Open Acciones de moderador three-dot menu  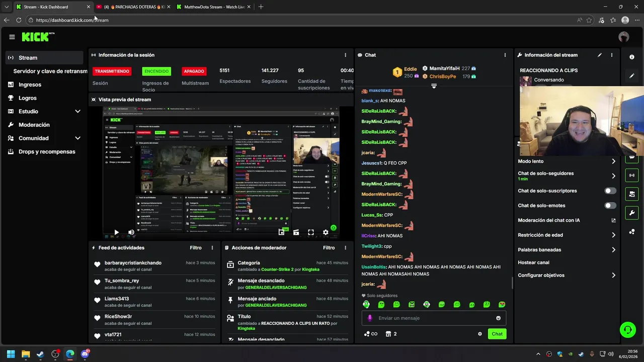point(345,248)
